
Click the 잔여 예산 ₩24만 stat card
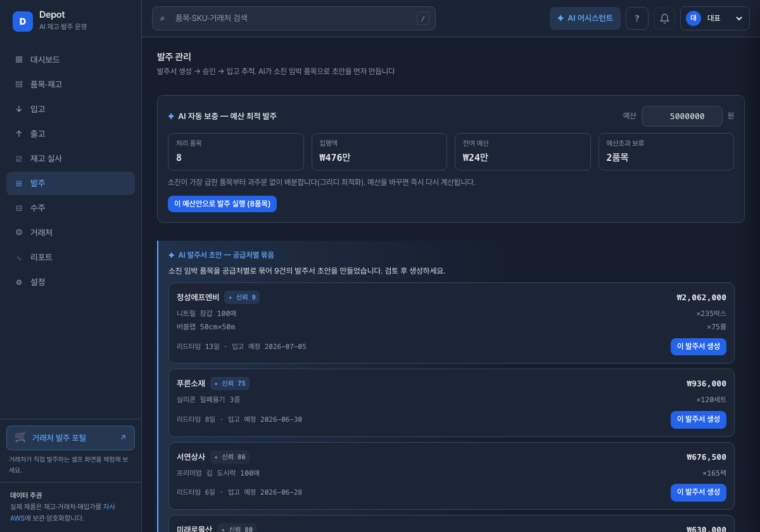(522, 151)
